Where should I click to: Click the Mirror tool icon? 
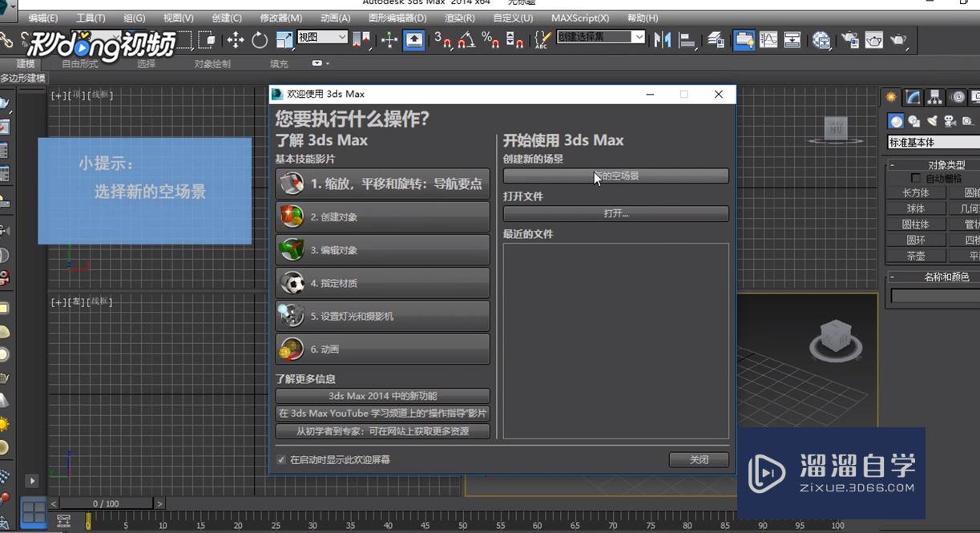click(663, 39)
